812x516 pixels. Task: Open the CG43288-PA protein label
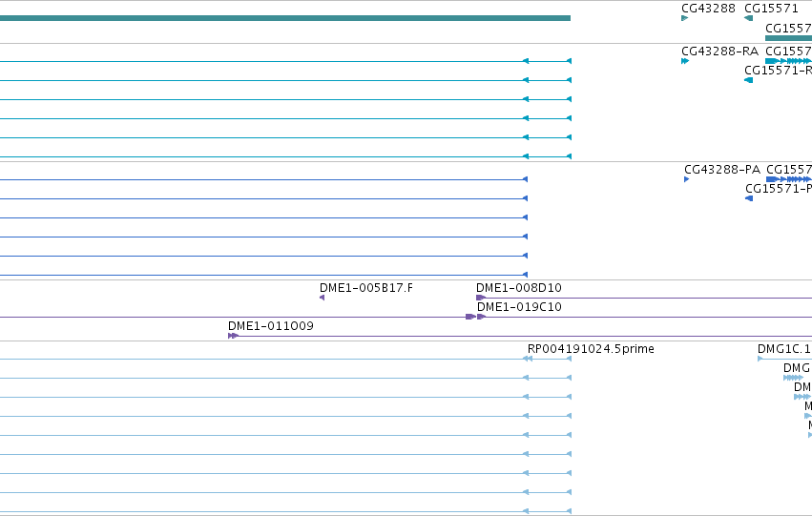click(722, 170)
